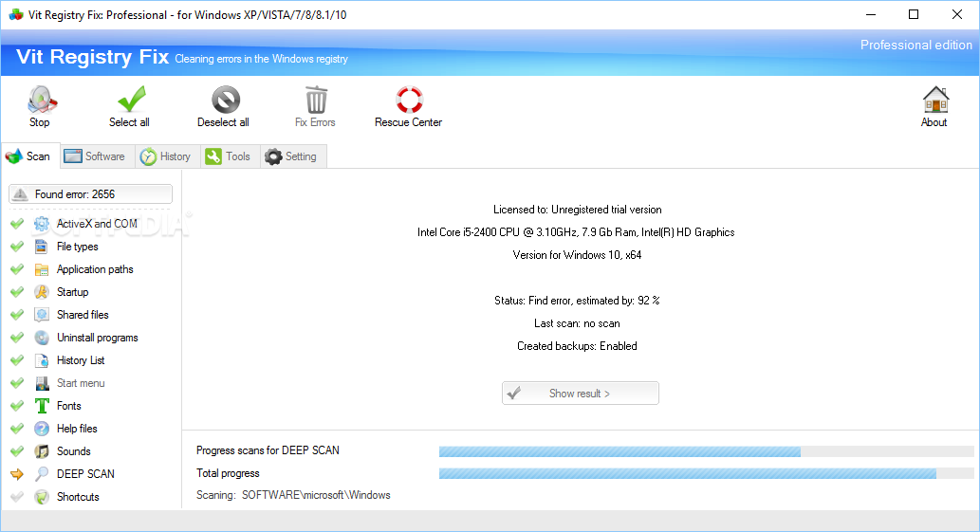The image size is (980, 532).
Task: Open the Setting tab
Action: [292, 156]
